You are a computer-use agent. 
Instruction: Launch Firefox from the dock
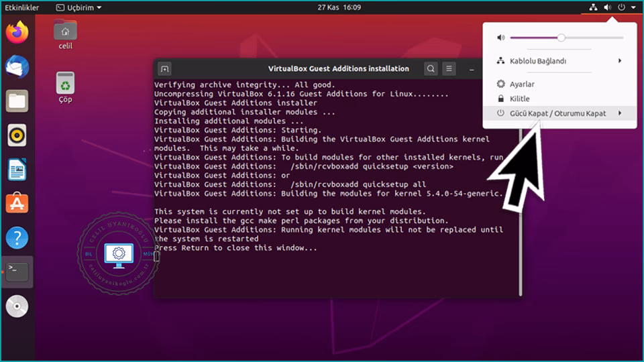[x=17, y=32]
